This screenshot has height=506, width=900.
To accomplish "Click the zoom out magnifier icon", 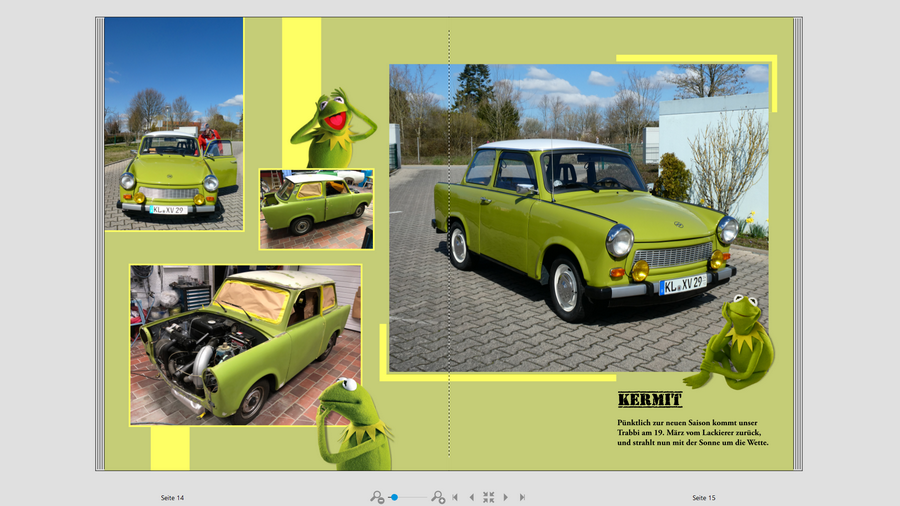I will tap(377, 497).
